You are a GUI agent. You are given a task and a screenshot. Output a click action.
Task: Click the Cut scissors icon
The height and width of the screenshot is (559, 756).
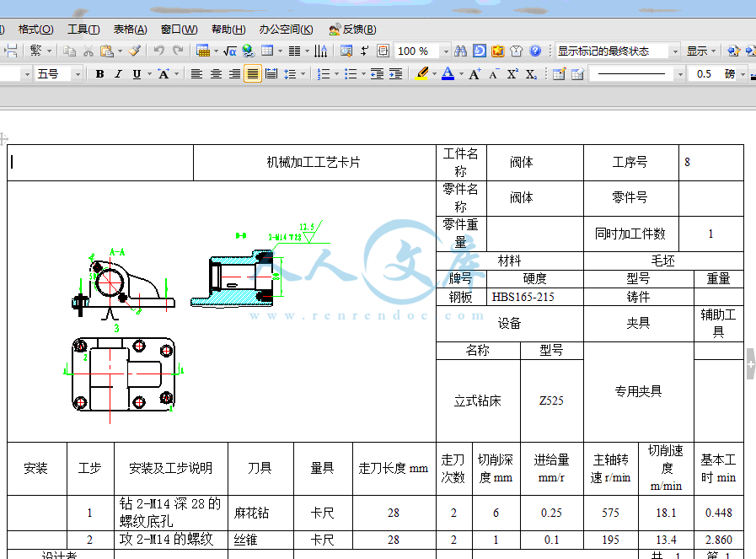click(x=88, y=51)
